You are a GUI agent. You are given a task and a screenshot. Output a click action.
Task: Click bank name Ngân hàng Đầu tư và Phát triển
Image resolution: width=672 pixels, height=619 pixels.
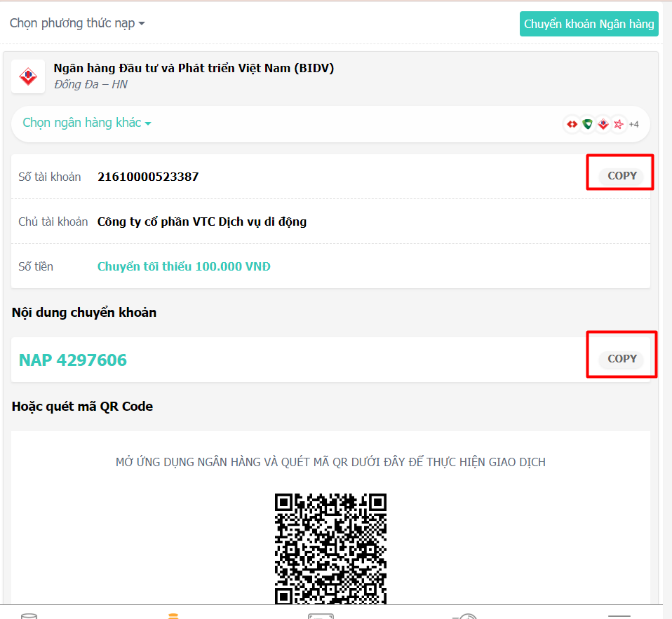194,68
